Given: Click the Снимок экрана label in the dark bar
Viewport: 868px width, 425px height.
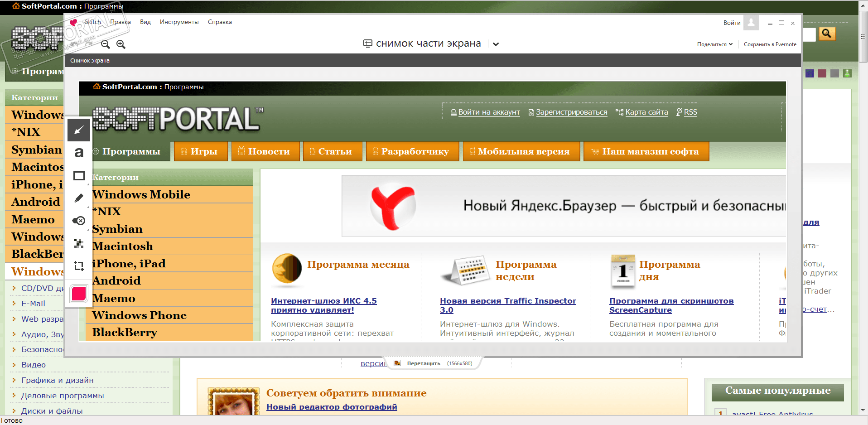Looking at the screenshot, I should (x=90, y=61).
